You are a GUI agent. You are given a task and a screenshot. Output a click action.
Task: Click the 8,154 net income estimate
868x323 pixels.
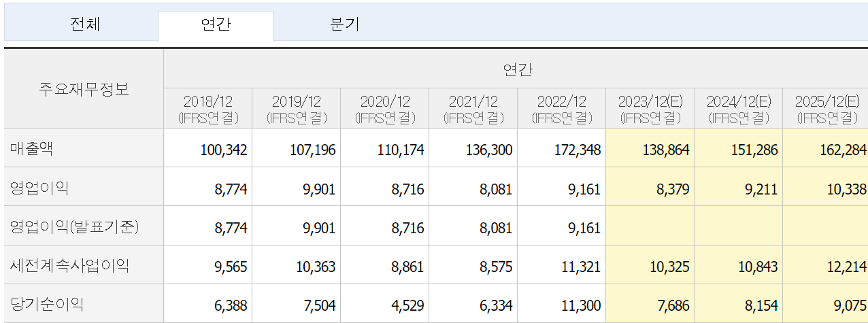[x=761, y=305]
